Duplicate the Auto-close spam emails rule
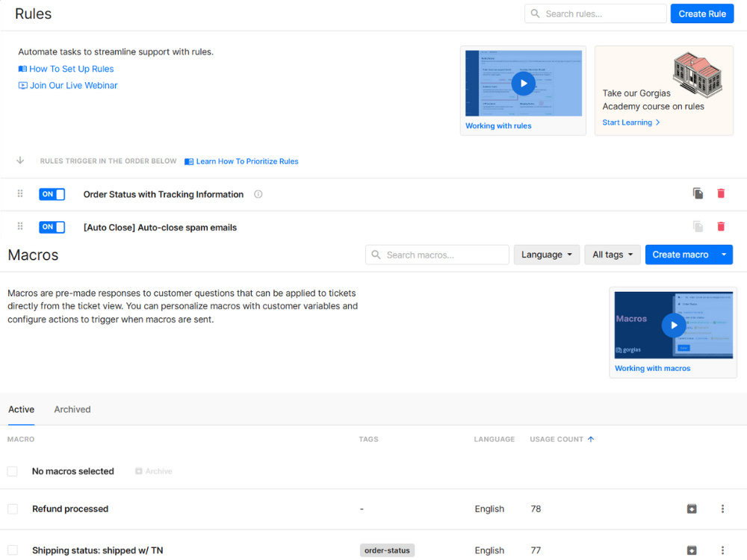The image size is (747, 560). [698, 227]
